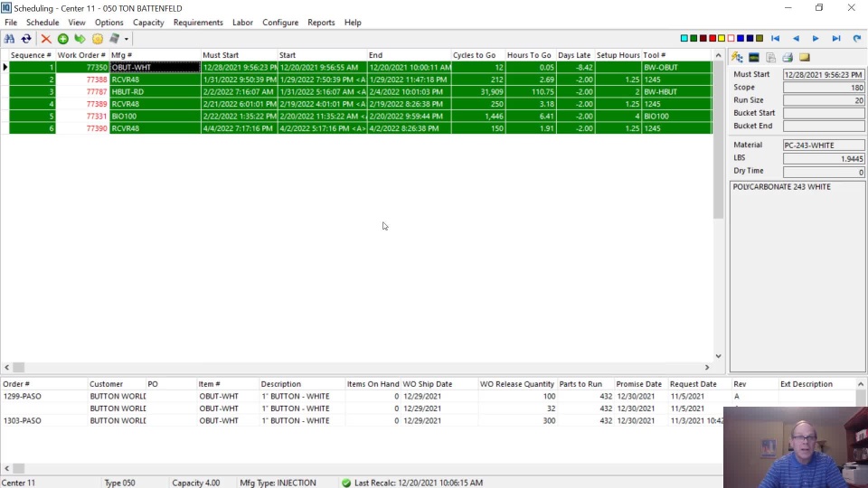Select work order 77787 cell
This screenshot has width=868, height=488.
(82, 92)
